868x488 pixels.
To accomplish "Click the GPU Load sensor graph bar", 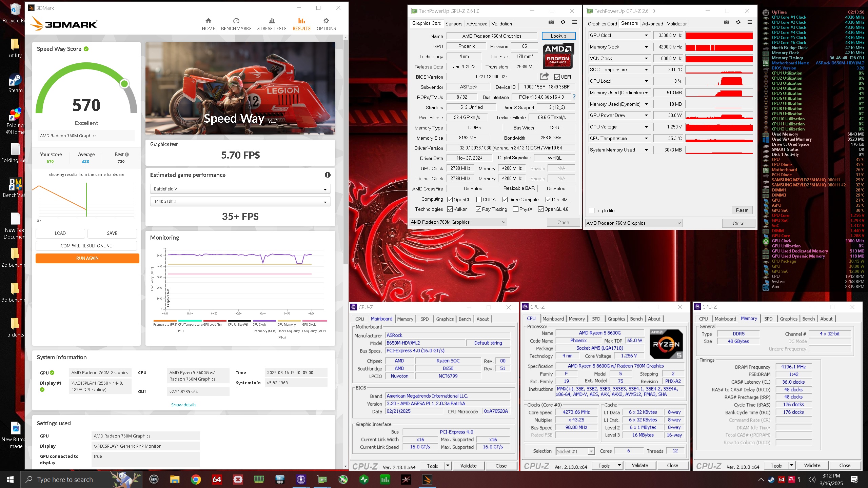I will tap(719, 81).
